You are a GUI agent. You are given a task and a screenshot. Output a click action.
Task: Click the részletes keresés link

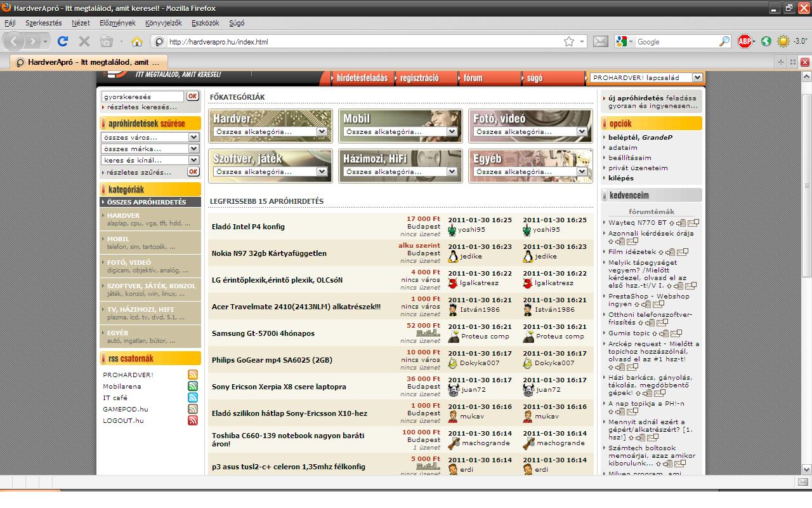(x=141, y=107)
